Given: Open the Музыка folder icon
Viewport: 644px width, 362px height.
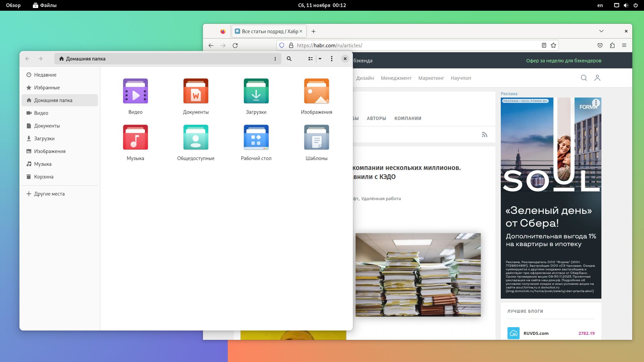Looking at the screenshot, I should (136, 137).
